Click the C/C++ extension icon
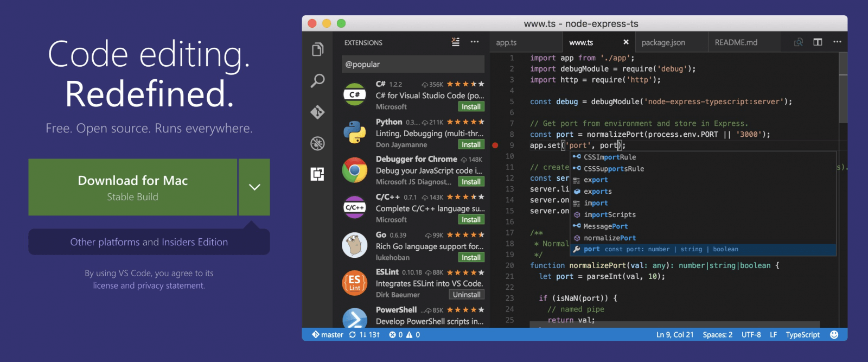Image resolution: width=868 pixels, height=362 pixels. [355, 207]
